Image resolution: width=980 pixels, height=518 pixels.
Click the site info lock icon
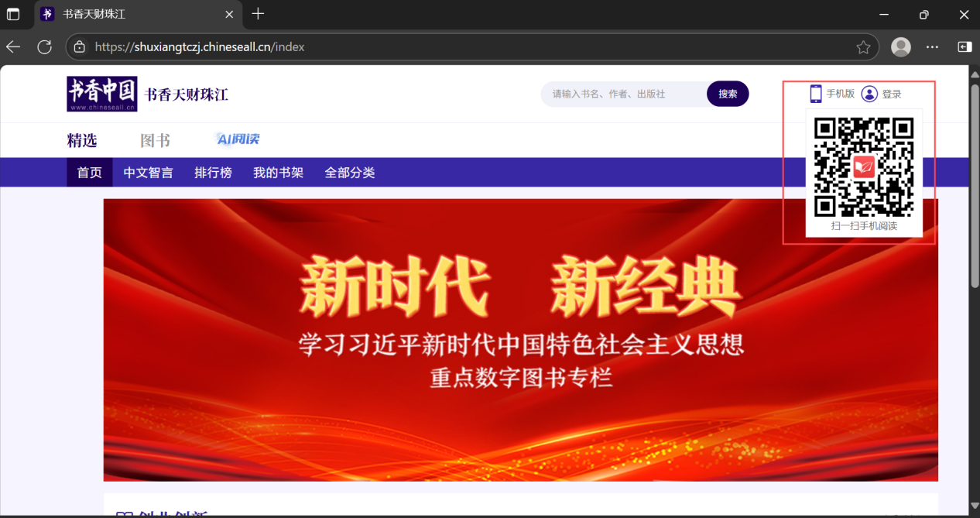(79, 47)
